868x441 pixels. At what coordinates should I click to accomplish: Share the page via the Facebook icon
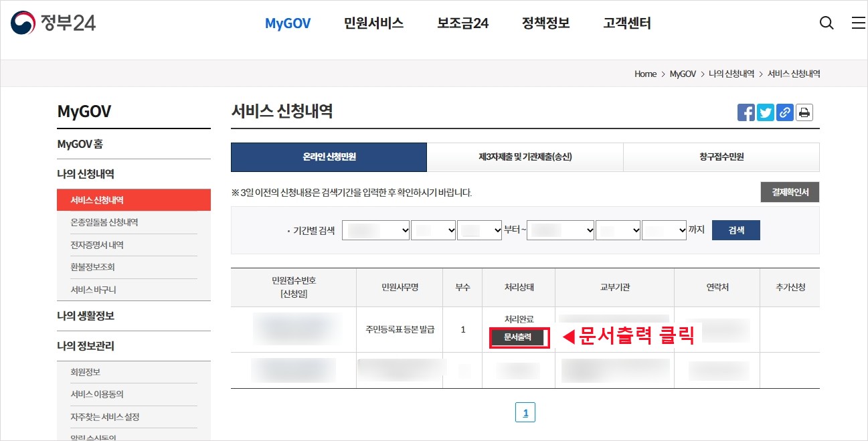click(746, 112)
